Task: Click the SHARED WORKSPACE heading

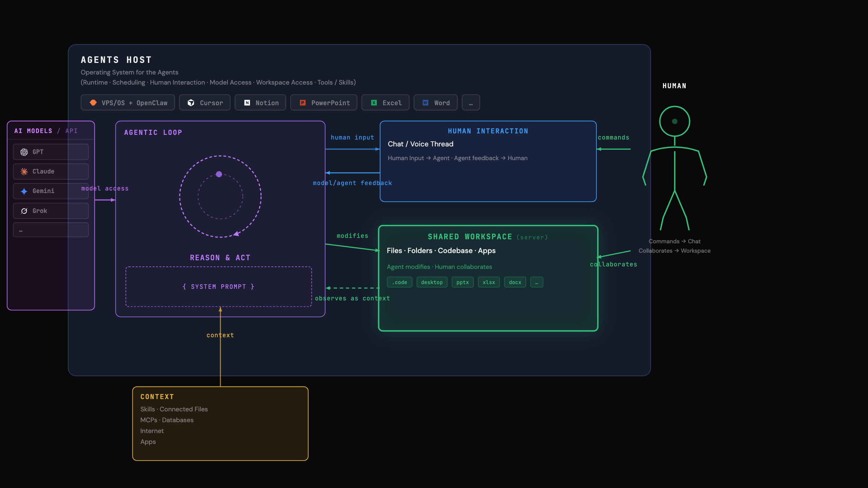Action: [470, 237]
